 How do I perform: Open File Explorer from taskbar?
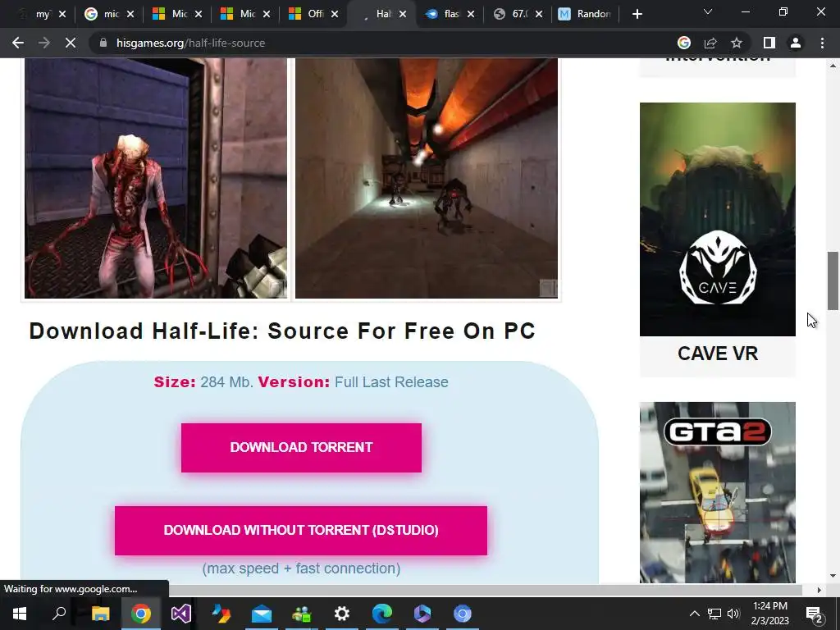tap(100, 614)
